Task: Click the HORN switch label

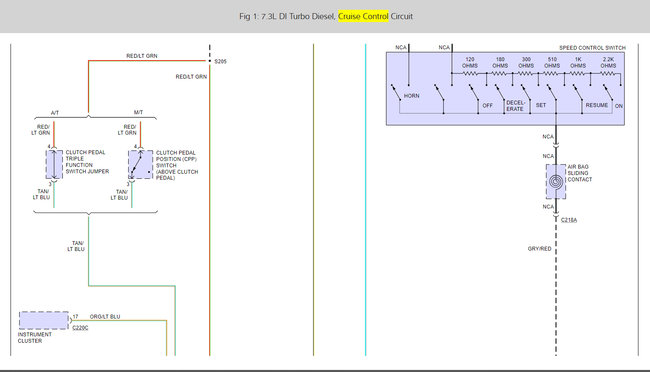Action: (412, 96)
